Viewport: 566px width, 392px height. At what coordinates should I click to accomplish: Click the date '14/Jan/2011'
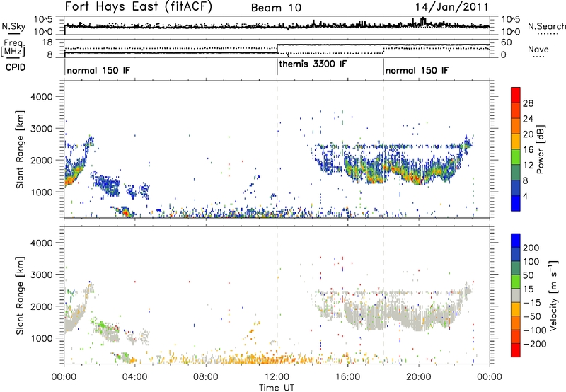451,7
